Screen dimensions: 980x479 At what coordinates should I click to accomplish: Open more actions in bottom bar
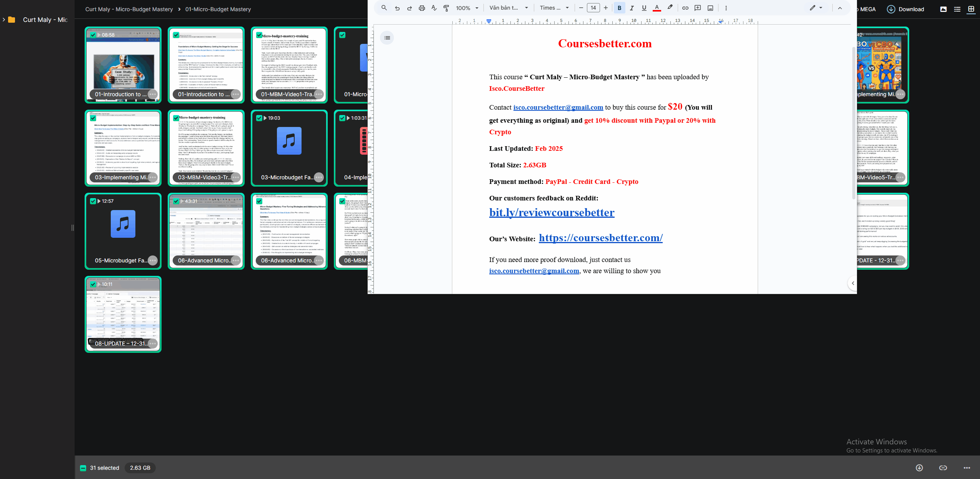click(x=967, y=468)
